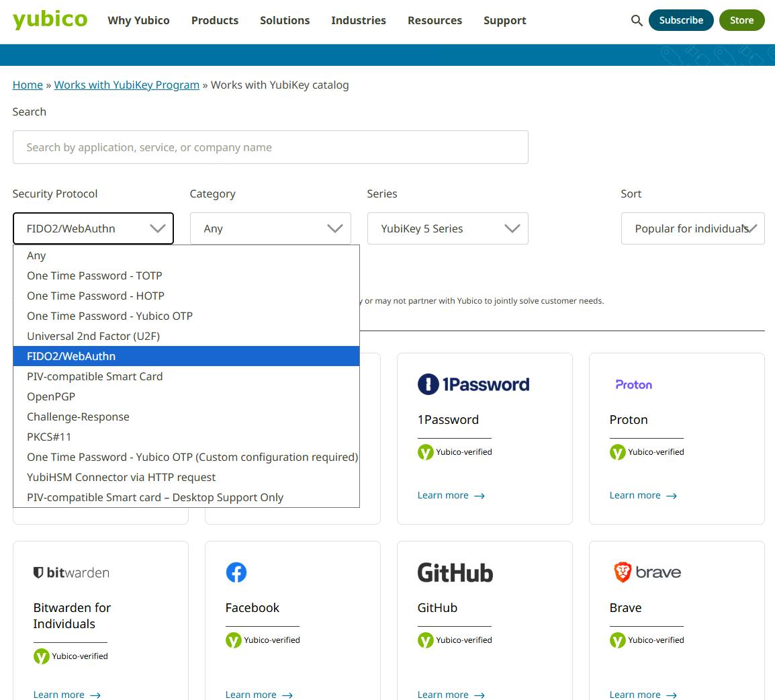
Task: Open the Industries menu
Action: pyautogui.click(x=359, y=20)
